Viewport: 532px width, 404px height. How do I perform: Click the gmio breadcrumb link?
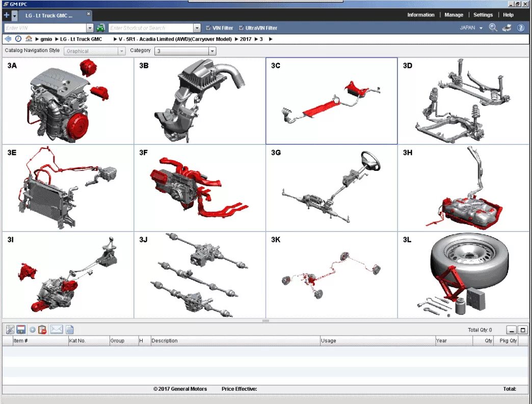click(46, 39)
